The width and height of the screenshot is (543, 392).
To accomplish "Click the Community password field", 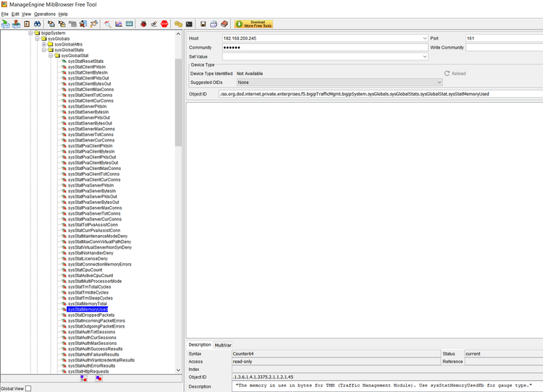I will click(325, 48).
